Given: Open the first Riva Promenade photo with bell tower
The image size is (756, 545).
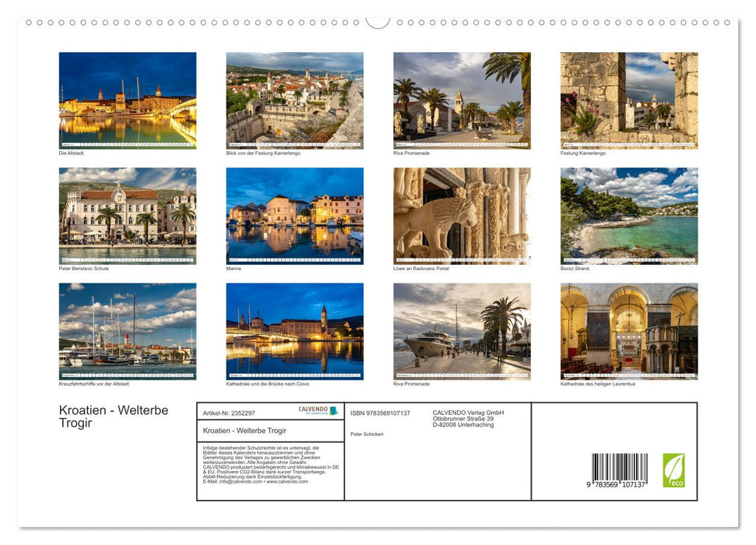Looking at the screenshot, I should pyautogui.click(x=462, y=100).
